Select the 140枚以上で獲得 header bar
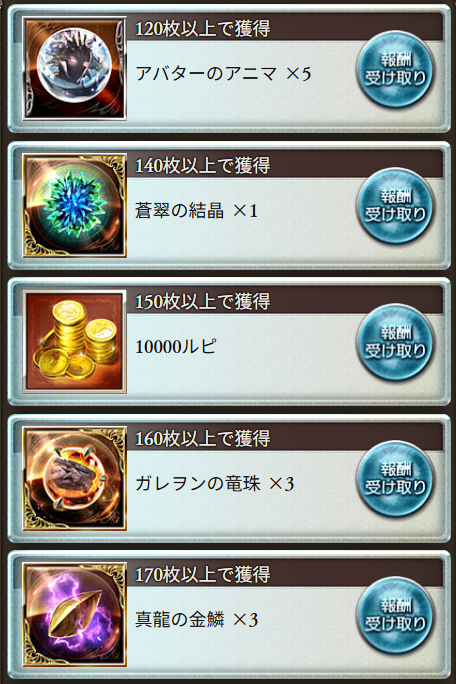 pyautogui.click(x=285, y=165)
